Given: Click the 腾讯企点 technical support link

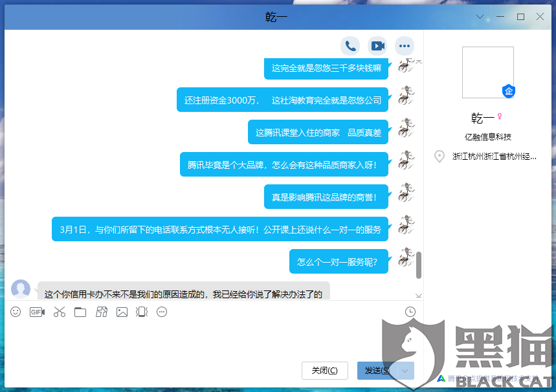Looking at the screenshot, I should (492, 378).
